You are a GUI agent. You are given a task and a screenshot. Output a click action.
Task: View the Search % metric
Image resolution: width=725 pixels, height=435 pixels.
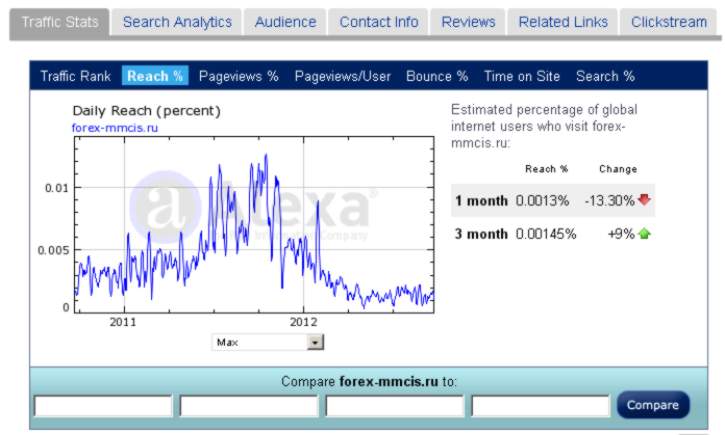pos(605,76)
